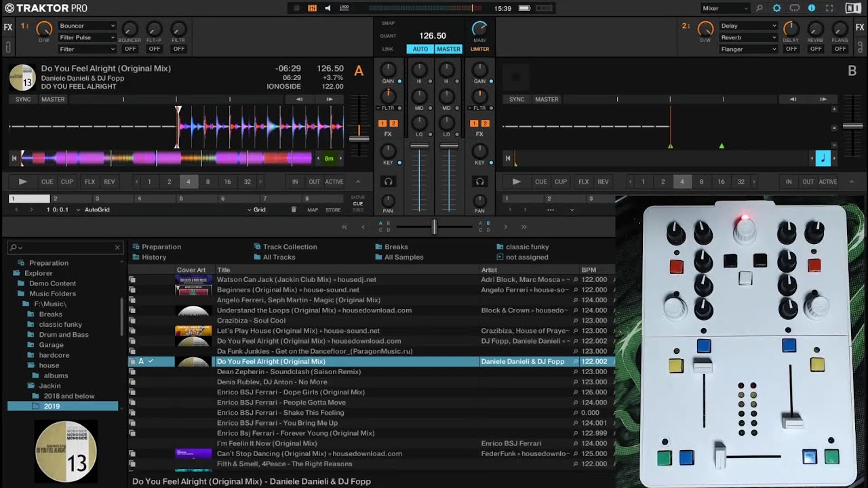The image size is (868, 488).
Task: Open the Filter Pulse effect dropdown
Action: pyautogui.click(x=87, y=37)
